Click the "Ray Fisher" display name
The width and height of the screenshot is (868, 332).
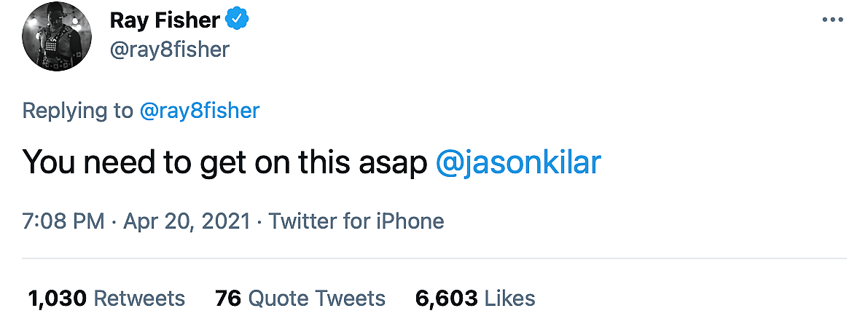click(x=165, y=20)
